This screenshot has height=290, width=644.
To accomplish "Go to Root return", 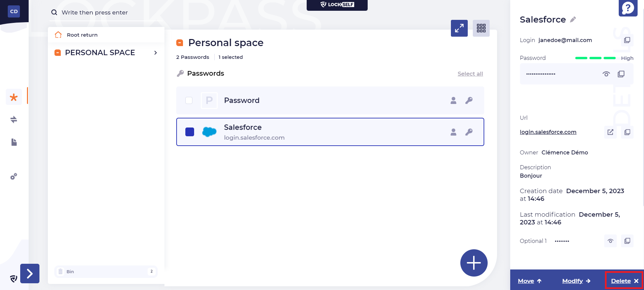I will [82, 35].
